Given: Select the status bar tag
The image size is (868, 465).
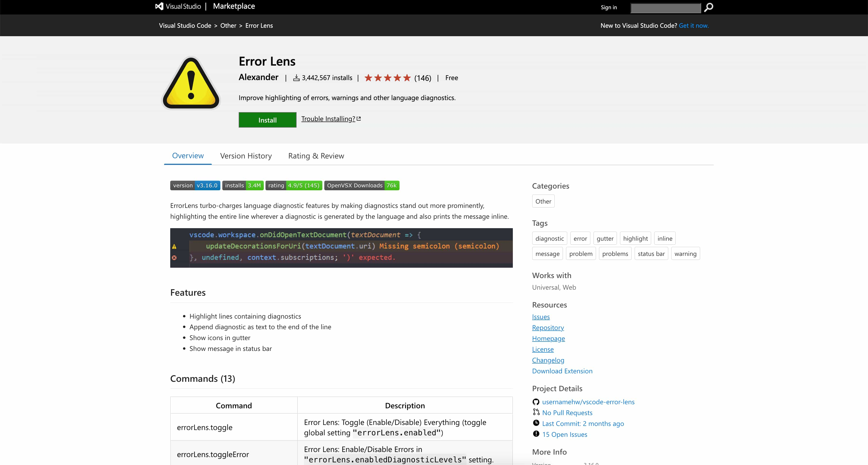Looking at the screenshot, I should 651,253.
